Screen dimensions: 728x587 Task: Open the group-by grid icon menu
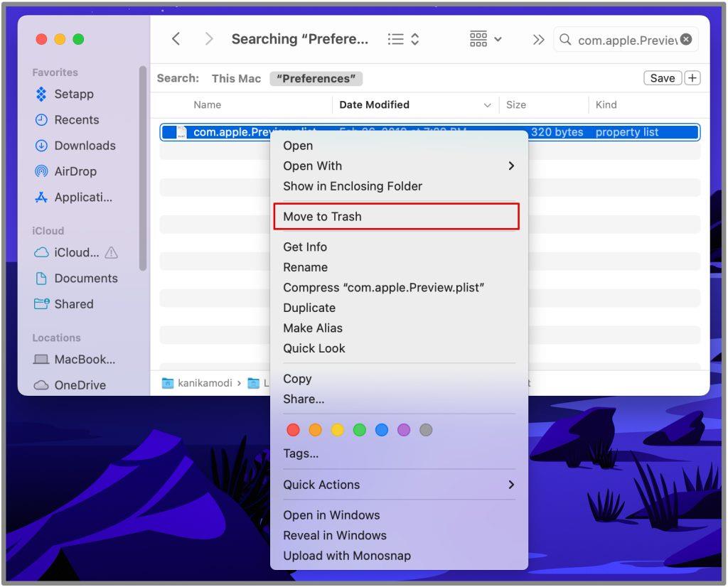pos(485,39)
